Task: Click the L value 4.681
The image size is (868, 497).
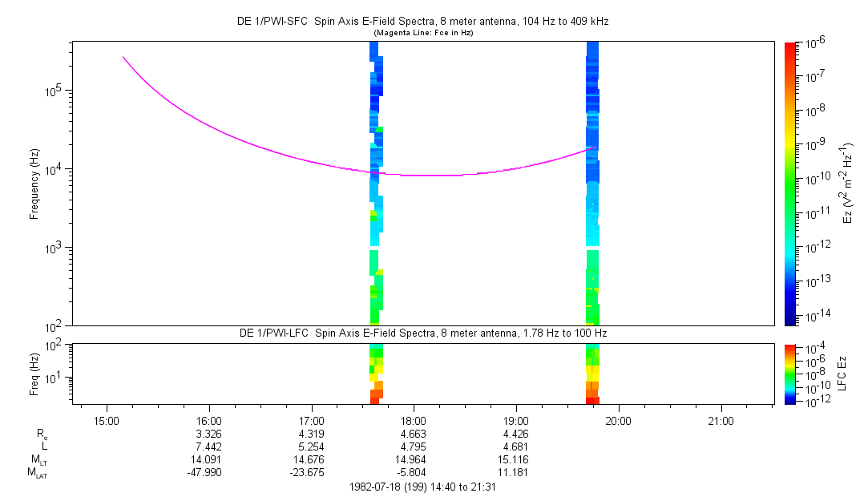Action: (x=516, y=446)
